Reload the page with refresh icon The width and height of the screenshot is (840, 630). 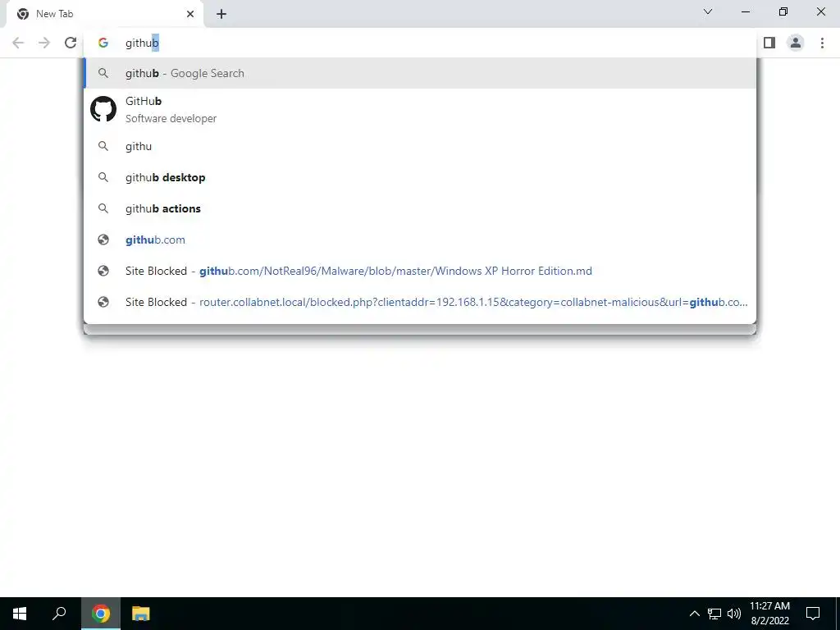tap(71, 43)
